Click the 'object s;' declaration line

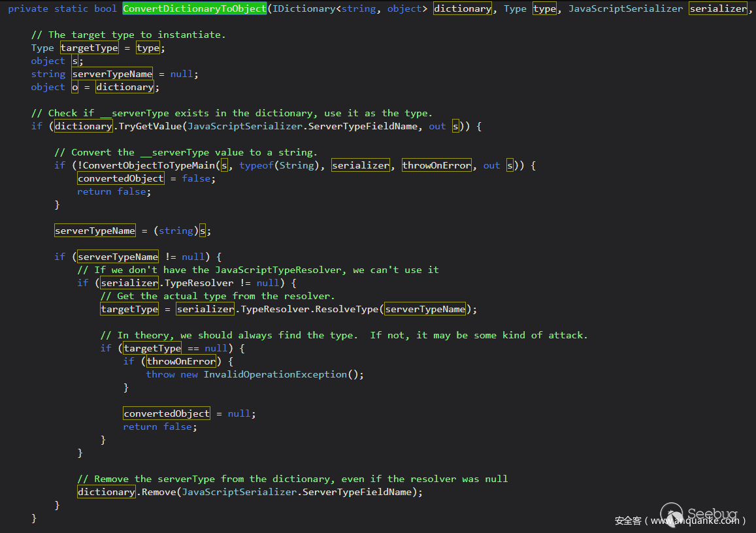coord(57,61)
